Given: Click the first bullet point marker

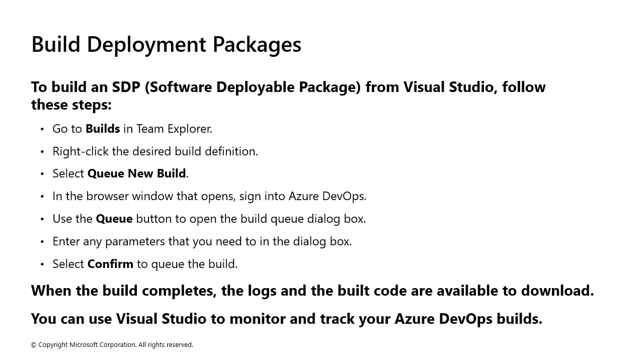Looking at the screenshot, I should point(42,129).
